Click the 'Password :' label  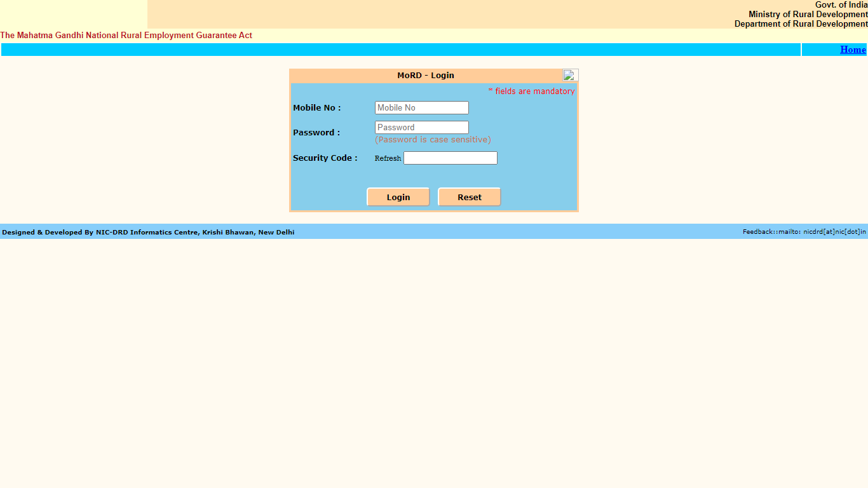316,133
